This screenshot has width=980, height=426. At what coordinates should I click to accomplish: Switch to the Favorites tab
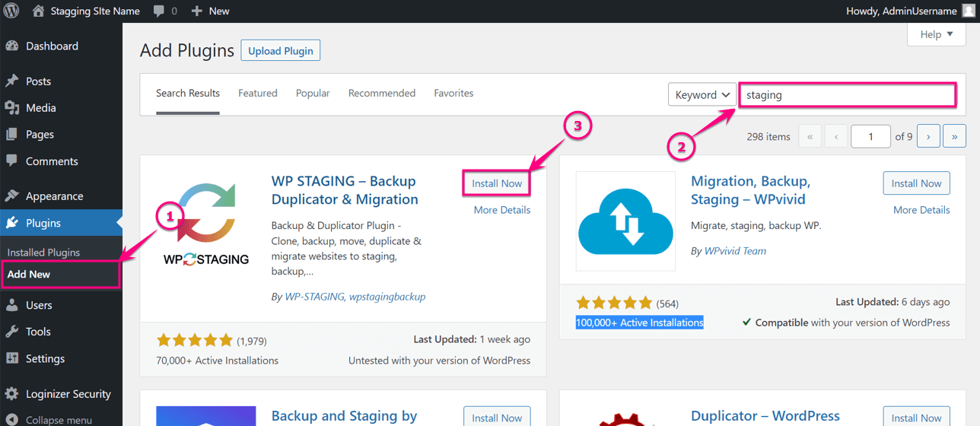coord(453,93)
